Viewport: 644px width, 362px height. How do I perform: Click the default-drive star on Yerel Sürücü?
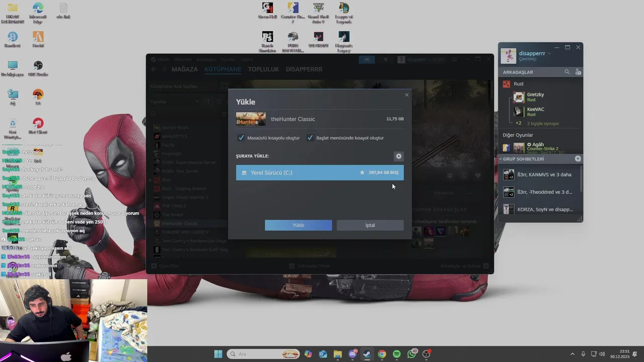[362, 172]
